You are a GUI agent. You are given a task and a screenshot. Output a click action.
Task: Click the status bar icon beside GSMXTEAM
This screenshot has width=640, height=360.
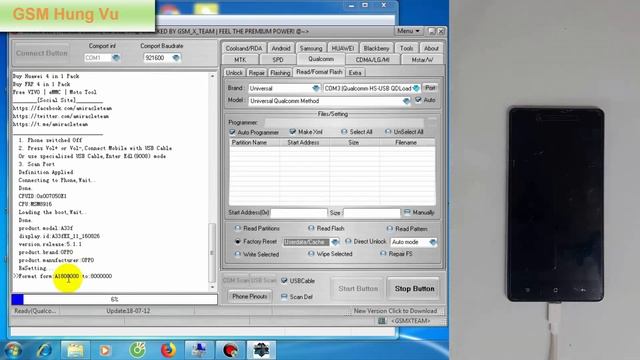click(x=382, y=321)
